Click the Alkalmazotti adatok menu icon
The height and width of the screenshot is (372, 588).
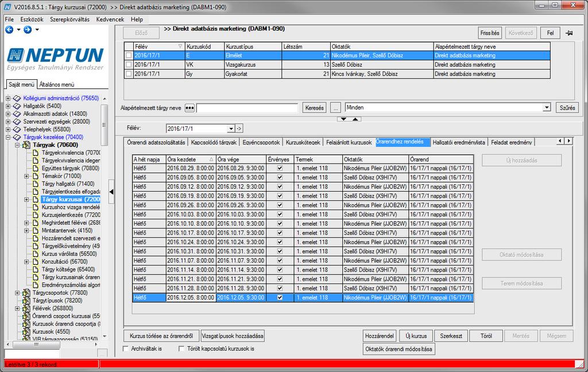[x=17, y=114]
